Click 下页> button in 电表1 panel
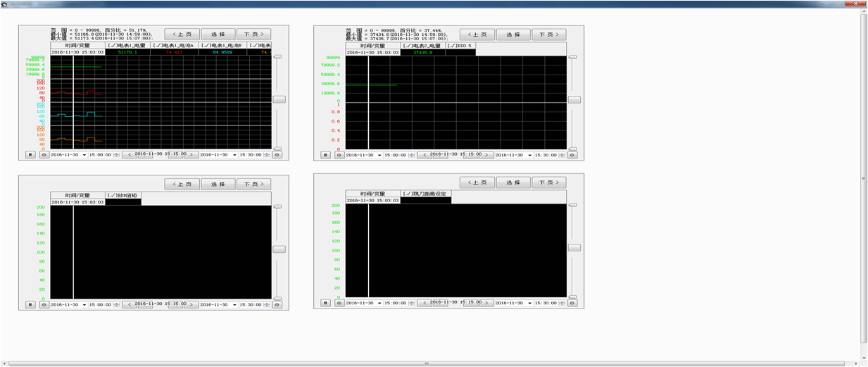Image resolution: width=868 pixels, height=367 pixels. pos(253,34)
